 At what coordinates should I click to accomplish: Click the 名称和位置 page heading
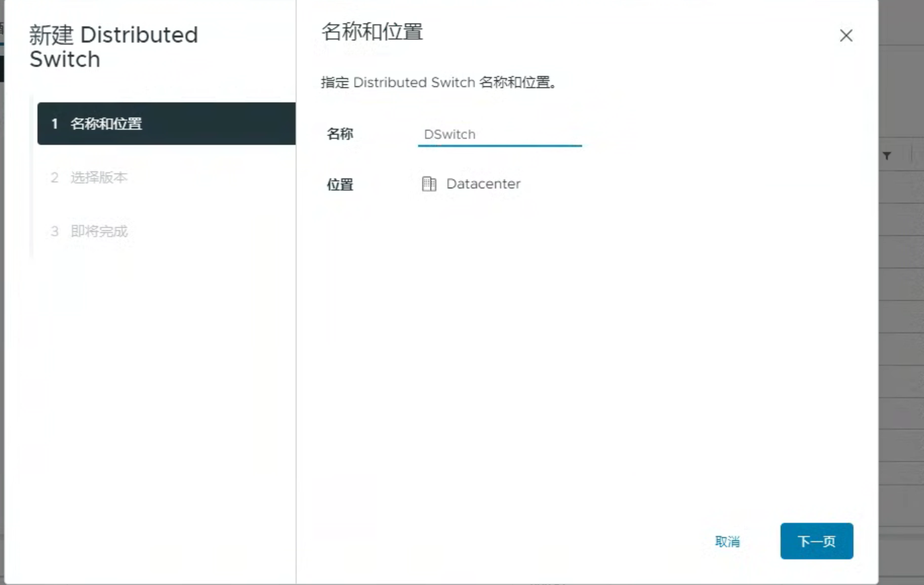(x=372, y=32)
